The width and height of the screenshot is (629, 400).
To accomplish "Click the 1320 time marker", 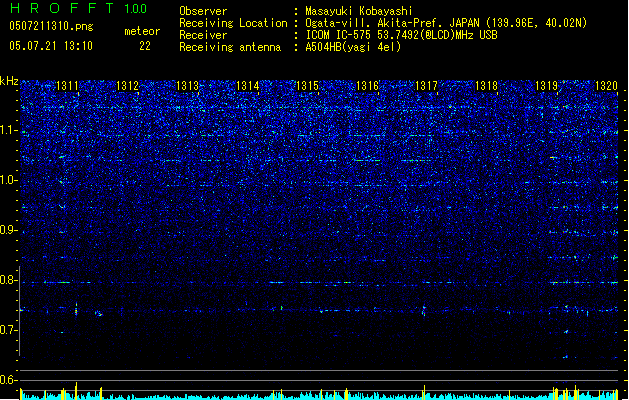I will [x=606, y=86].
